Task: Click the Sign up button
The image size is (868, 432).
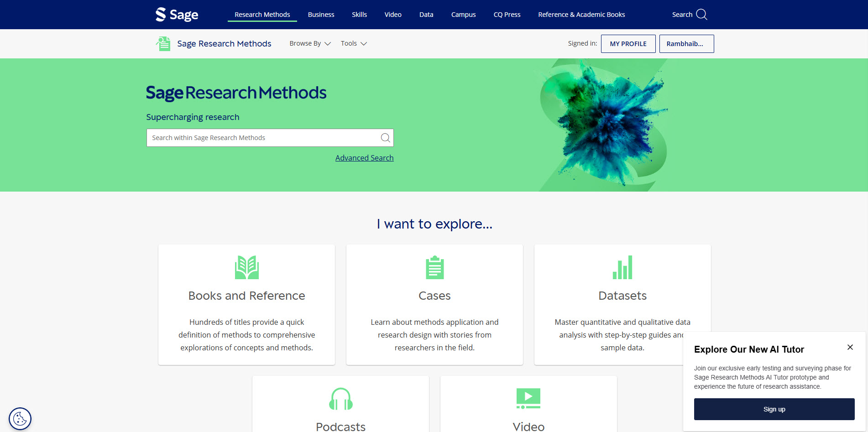Action: click(774, 409)
